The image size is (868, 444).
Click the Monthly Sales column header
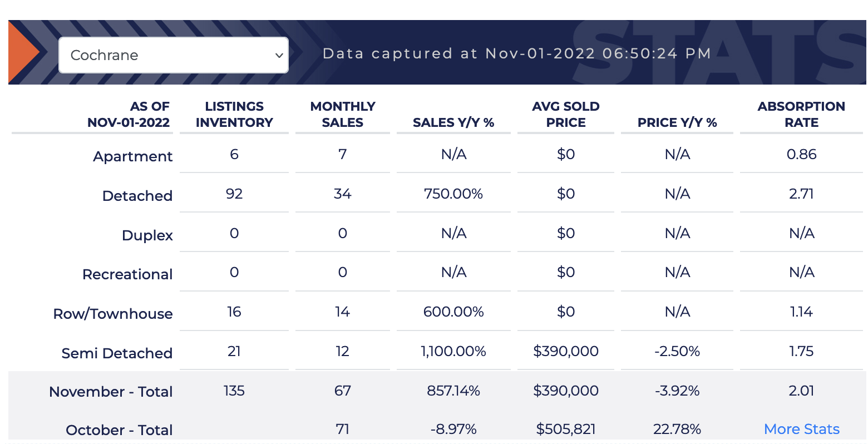(x=343, y=115)
